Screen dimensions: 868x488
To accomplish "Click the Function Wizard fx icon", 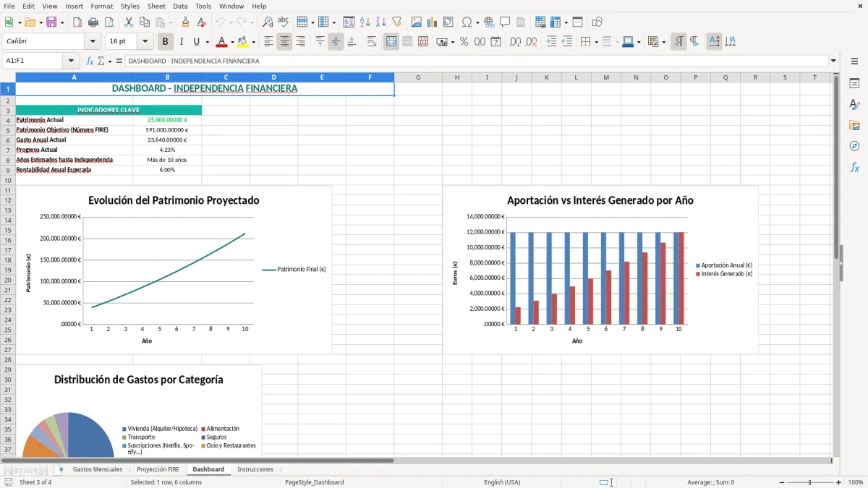I will click(x=90, y=61).
